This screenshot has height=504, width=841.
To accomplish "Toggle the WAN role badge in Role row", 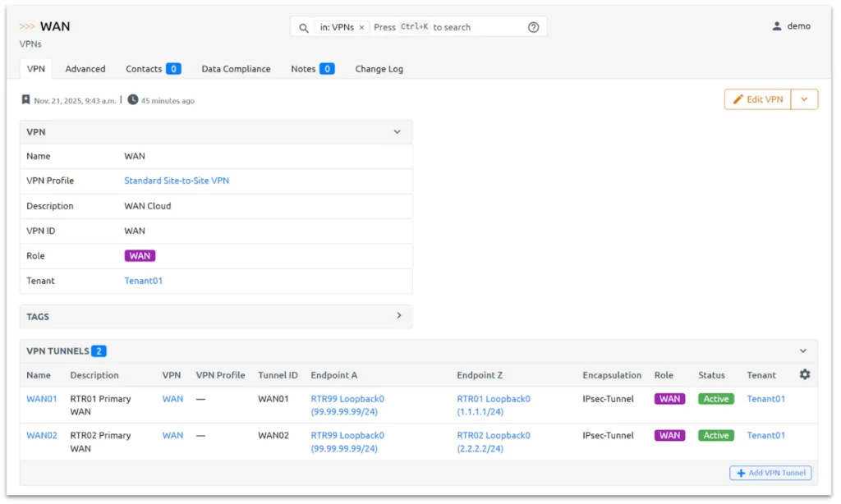I will (140, 255).
